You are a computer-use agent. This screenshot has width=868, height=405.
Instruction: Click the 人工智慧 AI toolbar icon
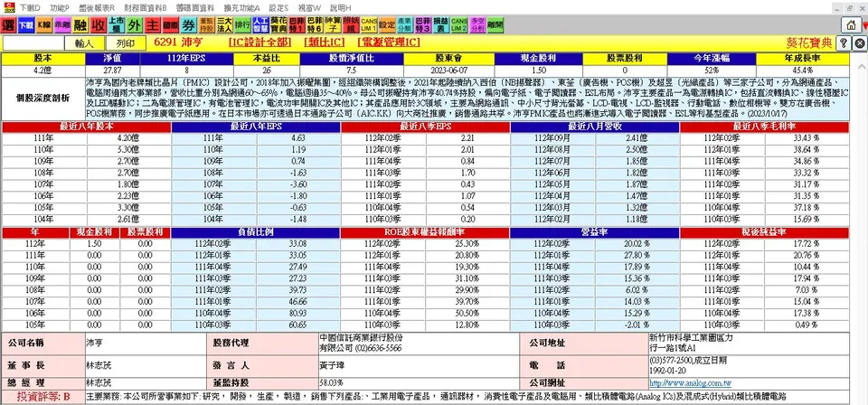click(x=260, y=25)
